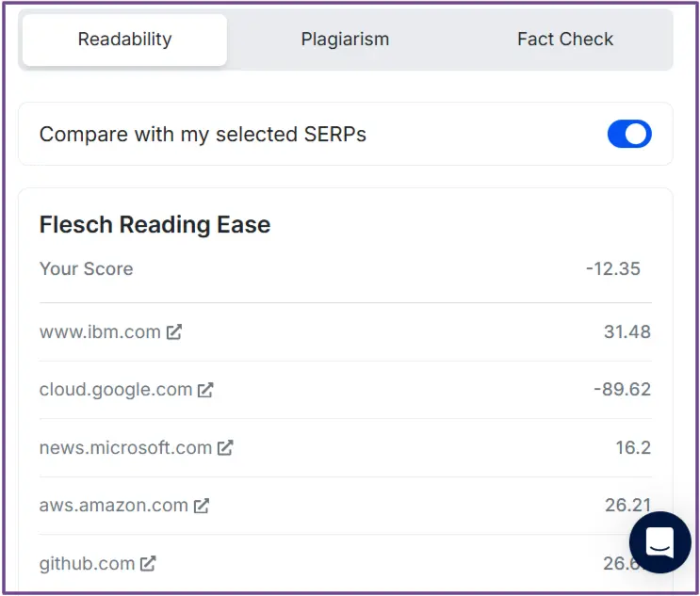This screenshot has width=700, height=596.
Task: Click external link icon next to cloud.google.com
Action: (205, 390)
